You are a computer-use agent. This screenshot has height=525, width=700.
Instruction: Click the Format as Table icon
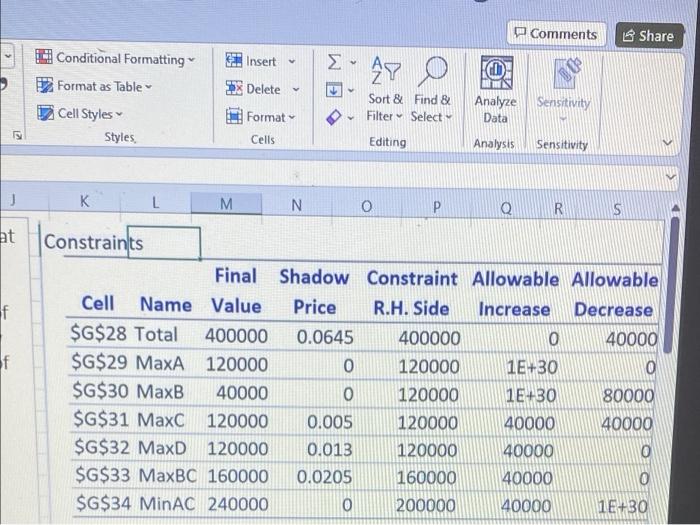tap(44, 85)
